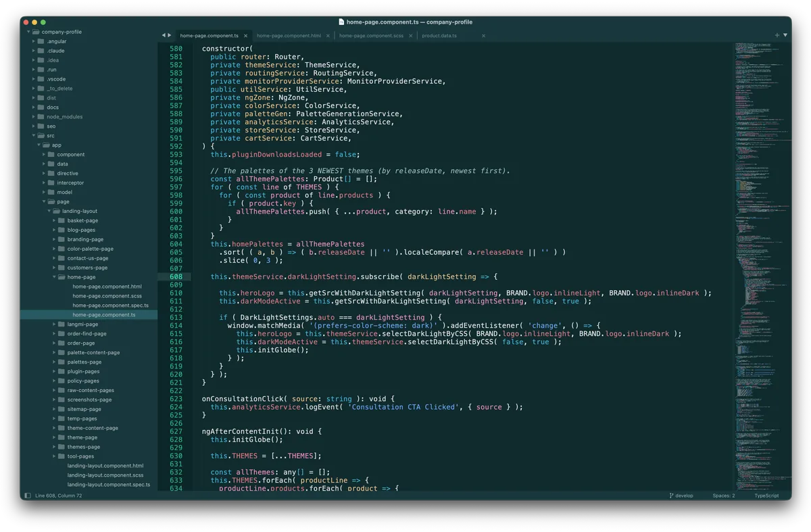The height and width of the screenshot is (532, 811).
Task: Expand the .angular folder
Action: pos(34,41)
